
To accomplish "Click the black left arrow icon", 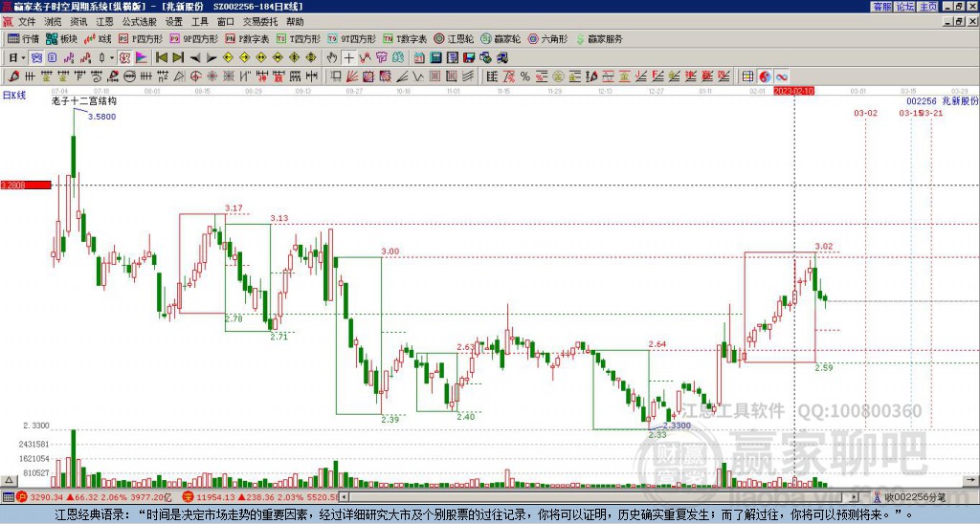I will (x=195, y=57).
